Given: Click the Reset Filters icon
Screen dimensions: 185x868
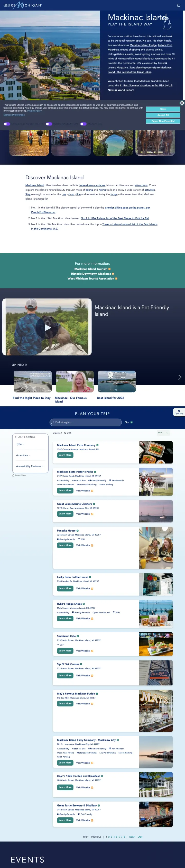Looking at the screenshot, I should click(13, 476).
